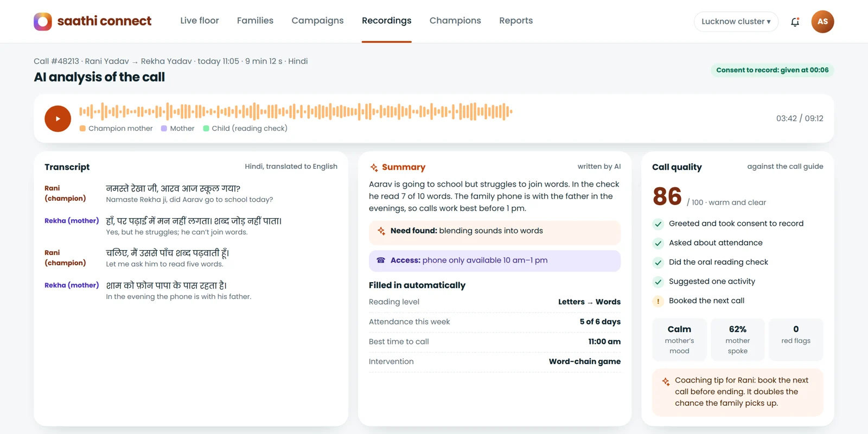The image size is (868, 434).
Task: Click the 'Yes, but he struggles' transcript line
Action: point(177,232)
